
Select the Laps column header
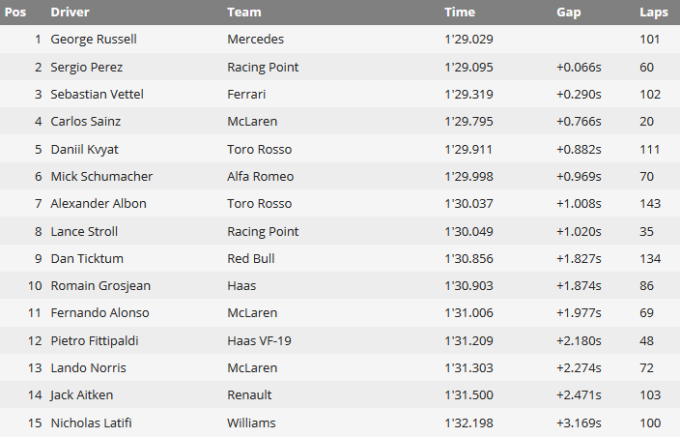click(653, 12)
